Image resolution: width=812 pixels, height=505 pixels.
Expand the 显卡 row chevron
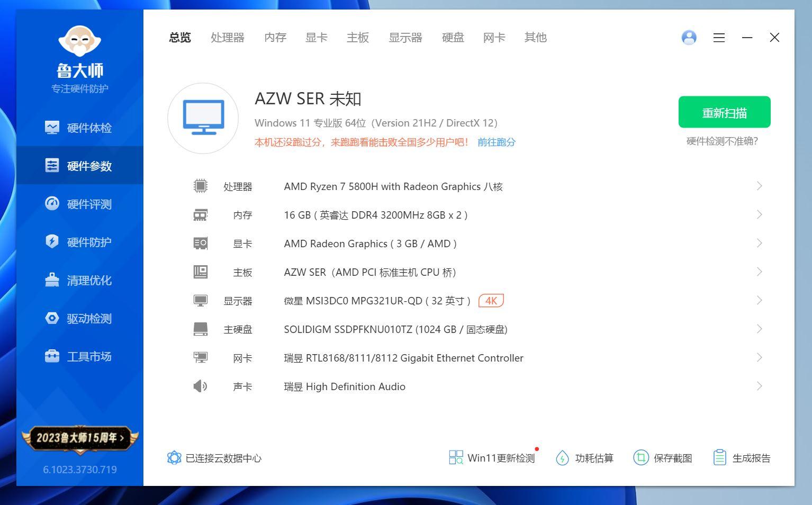click(759, 243)
